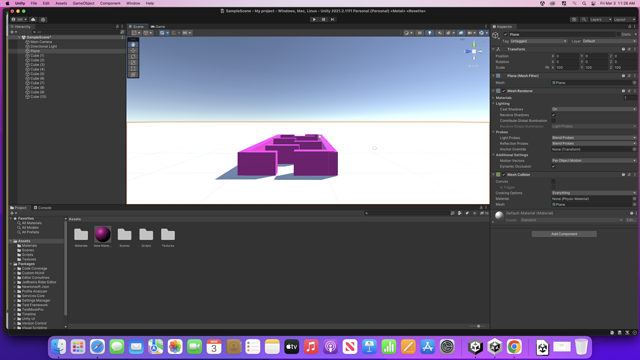Screen dimensions: 640x360
Task: Toggle Receive Shadows checkbox
Action: coord(553,115)
